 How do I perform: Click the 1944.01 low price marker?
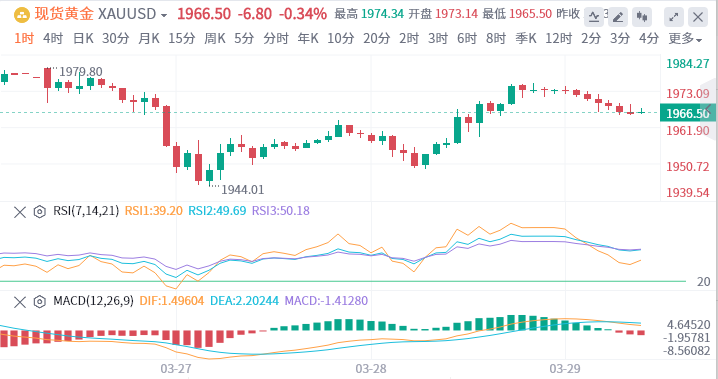pos(242,190)
